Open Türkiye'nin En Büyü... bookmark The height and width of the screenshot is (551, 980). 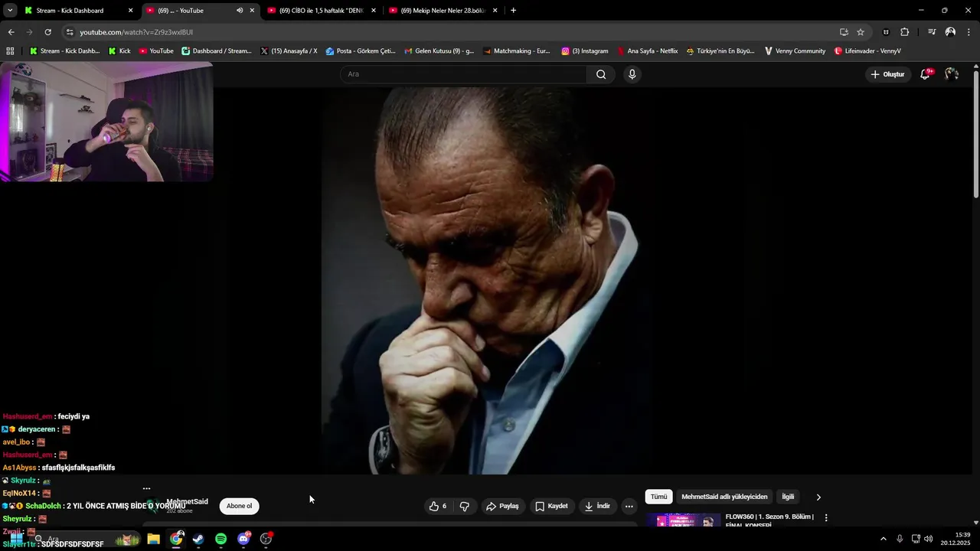pos(720,51)
